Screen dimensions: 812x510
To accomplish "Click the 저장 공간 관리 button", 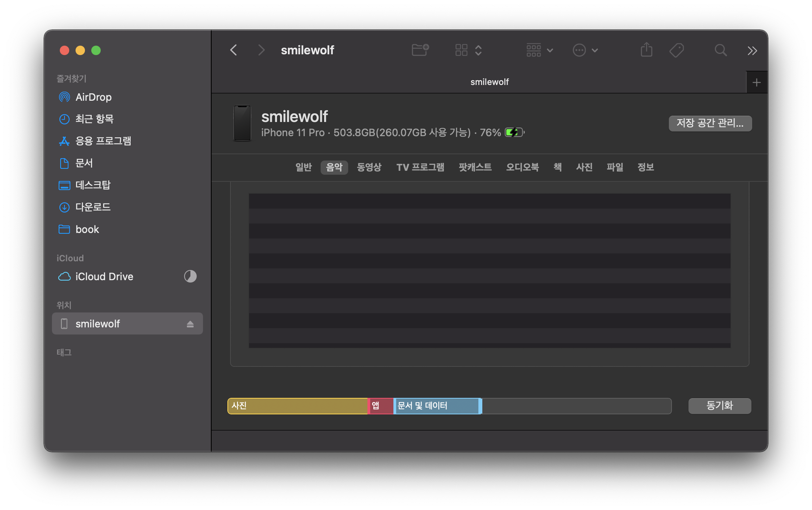I will (710, 123).
